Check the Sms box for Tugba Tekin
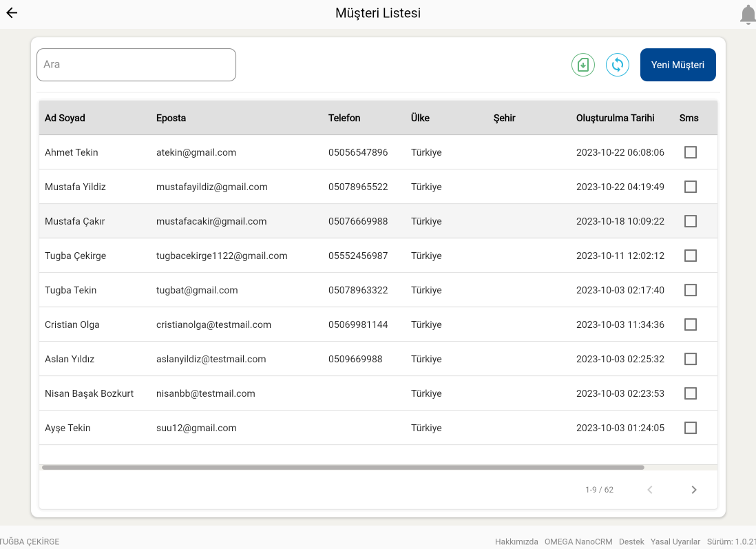The width and height of the screenshot is (756, 549). 691,290
